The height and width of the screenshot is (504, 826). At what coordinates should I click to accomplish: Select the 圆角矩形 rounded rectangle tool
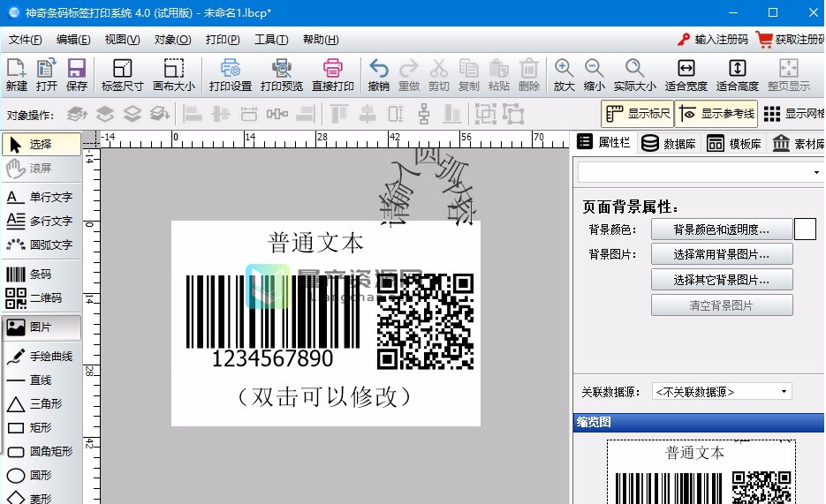click(42, 451)
